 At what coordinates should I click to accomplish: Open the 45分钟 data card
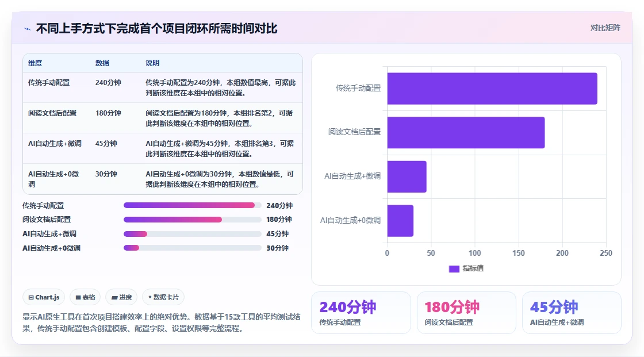(x=572, y=313)
